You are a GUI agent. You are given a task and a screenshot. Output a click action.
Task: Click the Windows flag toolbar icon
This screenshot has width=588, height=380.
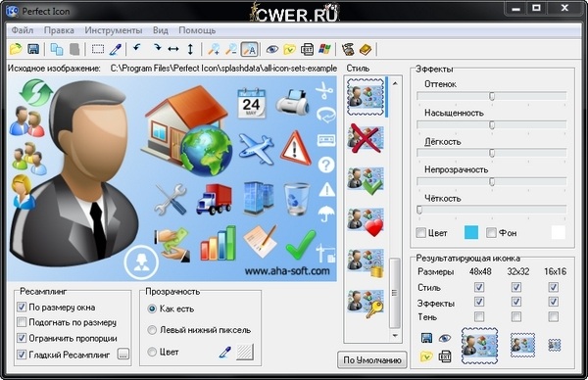pos(324,49)
